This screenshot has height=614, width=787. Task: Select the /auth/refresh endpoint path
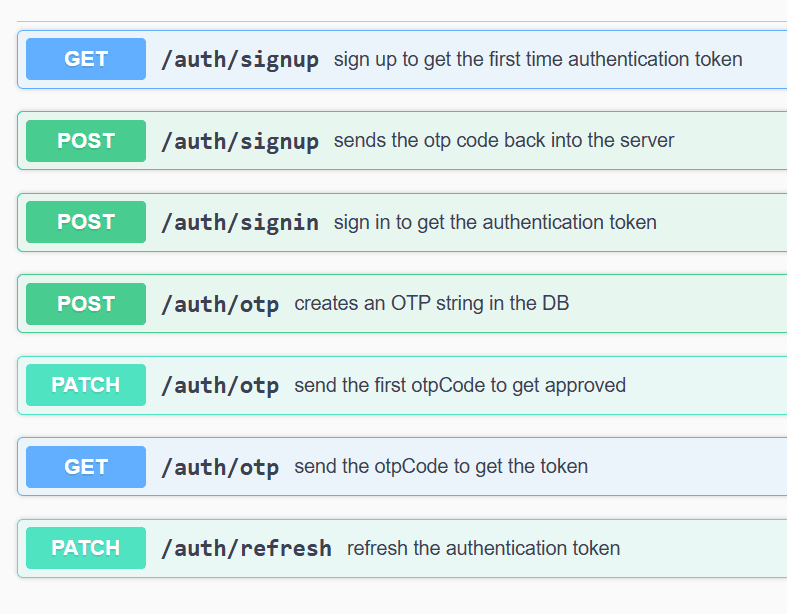coord(246,548)
